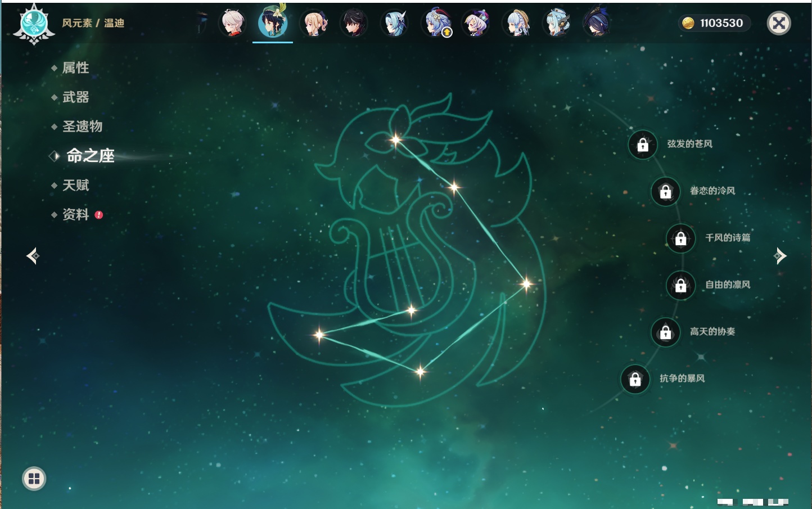
Task: Click the constellation star on the hat flower
Action: (396, 139)
